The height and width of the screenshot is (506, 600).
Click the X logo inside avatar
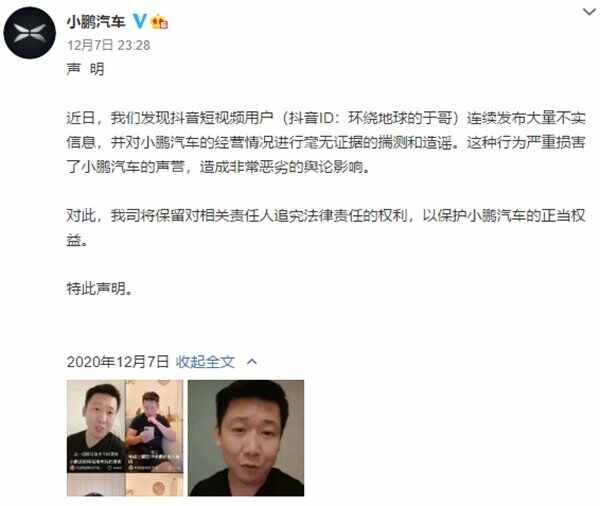29,33
